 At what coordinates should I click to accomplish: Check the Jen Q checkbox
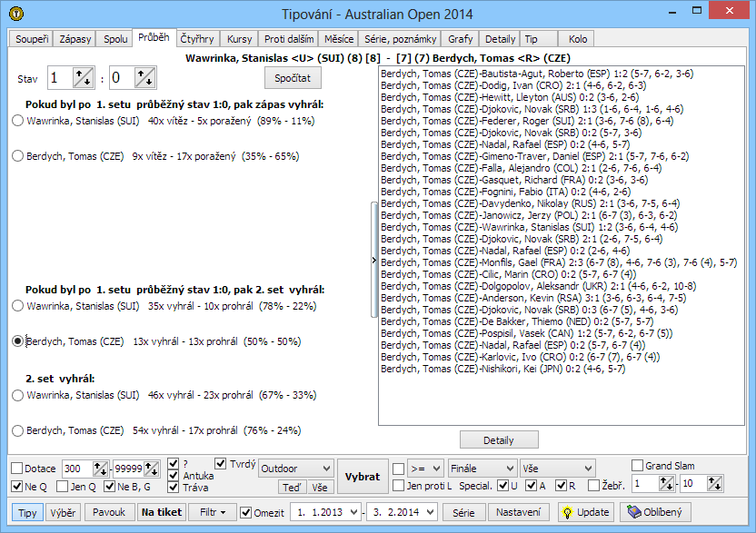[x=62, y=487]
